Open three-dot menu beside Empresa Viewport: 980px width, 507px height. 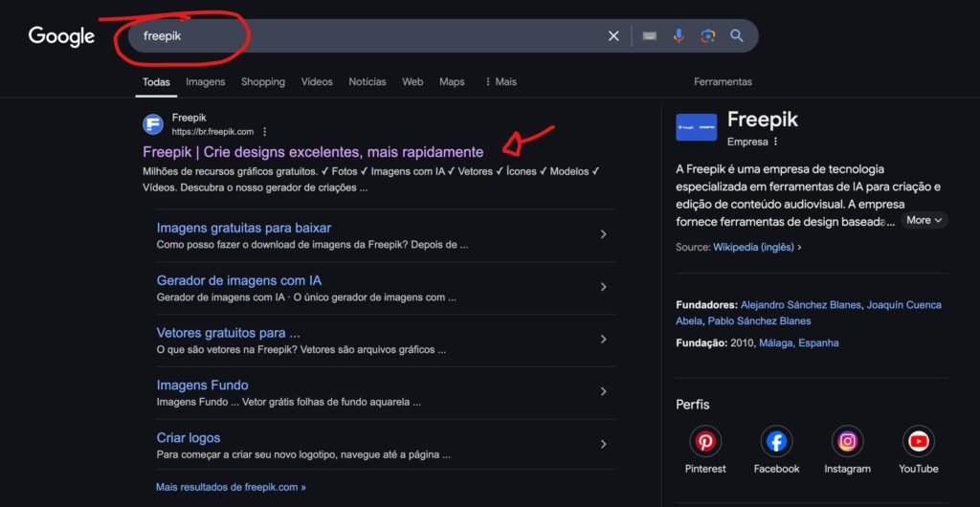pos(775,142)
